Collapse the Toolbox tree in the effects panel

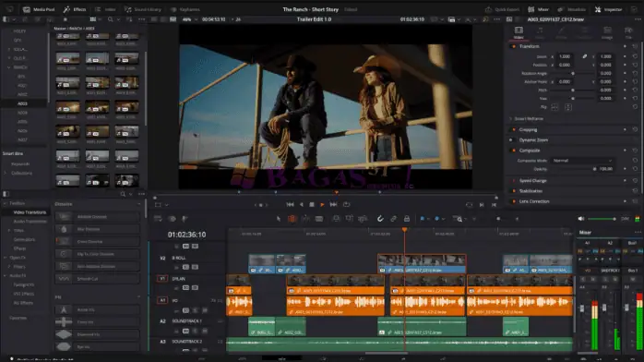pos(5,203)
